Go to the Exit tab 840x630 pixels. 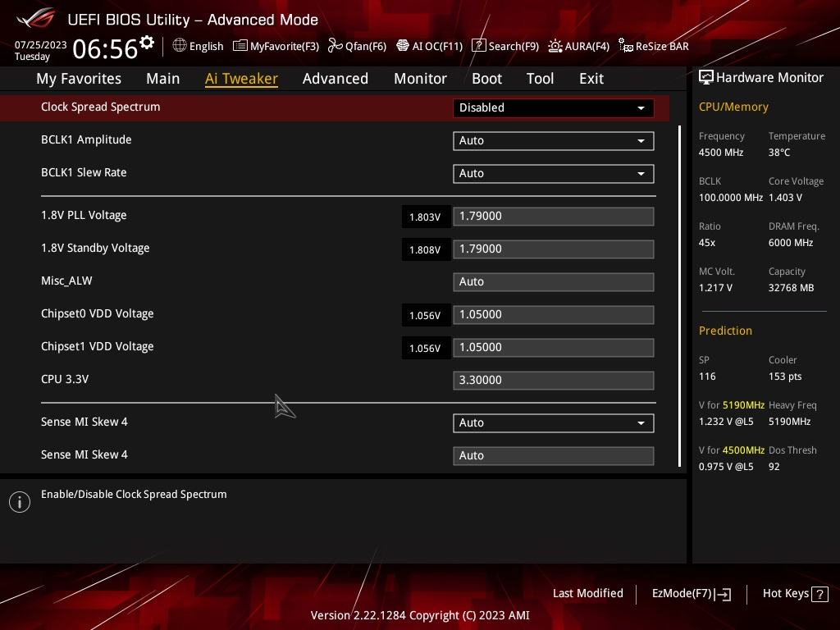591,79
